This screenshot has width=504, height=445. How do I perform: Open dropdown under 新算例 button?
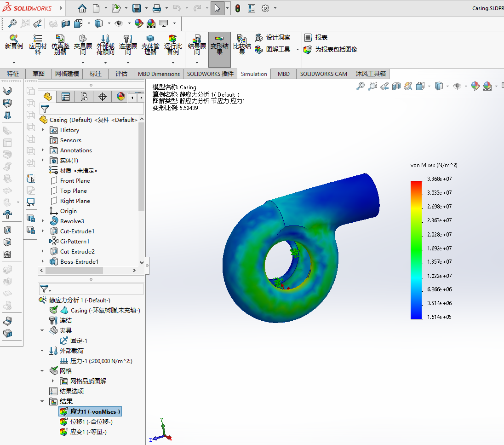click(14, 63)
